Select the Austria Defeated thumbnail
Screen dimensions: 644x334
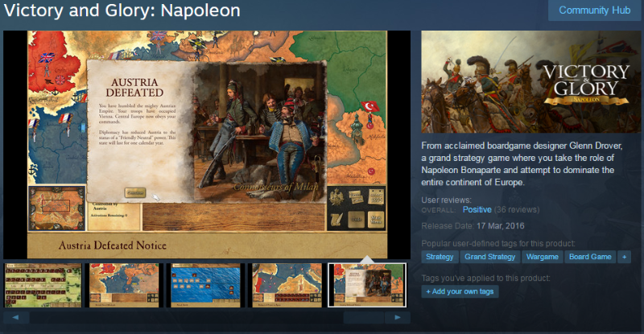(x=368, y=286)
